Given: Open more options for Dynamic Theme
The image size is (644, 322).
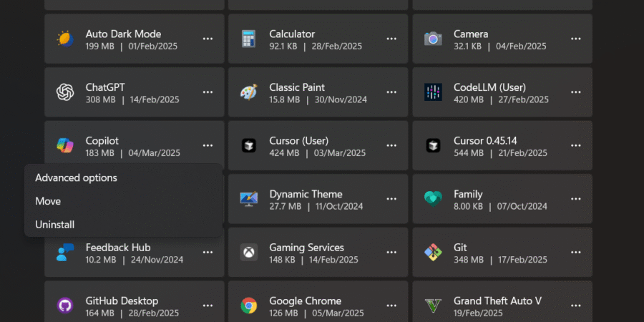Looking at the screenshot, I should (x=391, y=199).
